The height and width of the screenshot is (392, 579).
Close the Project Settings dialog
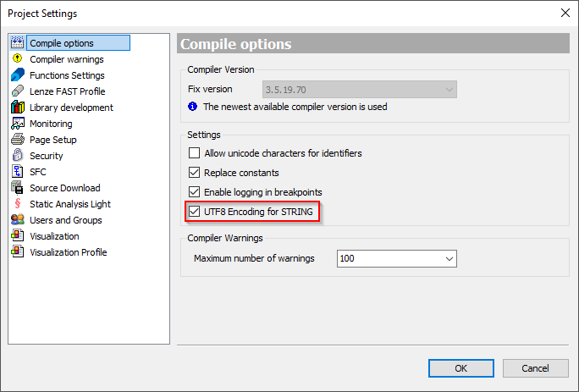coord(565,13)
